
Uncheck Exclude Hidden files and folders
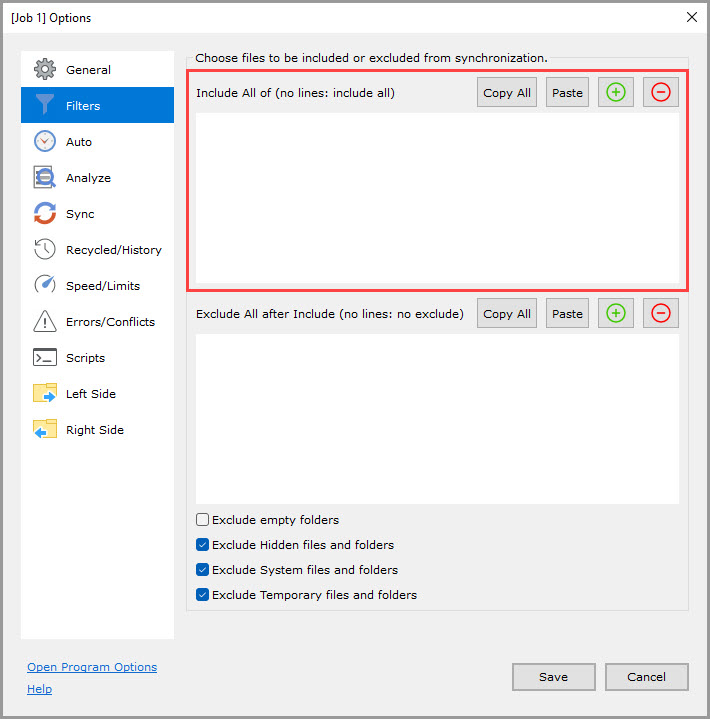(x=203, y=545)
